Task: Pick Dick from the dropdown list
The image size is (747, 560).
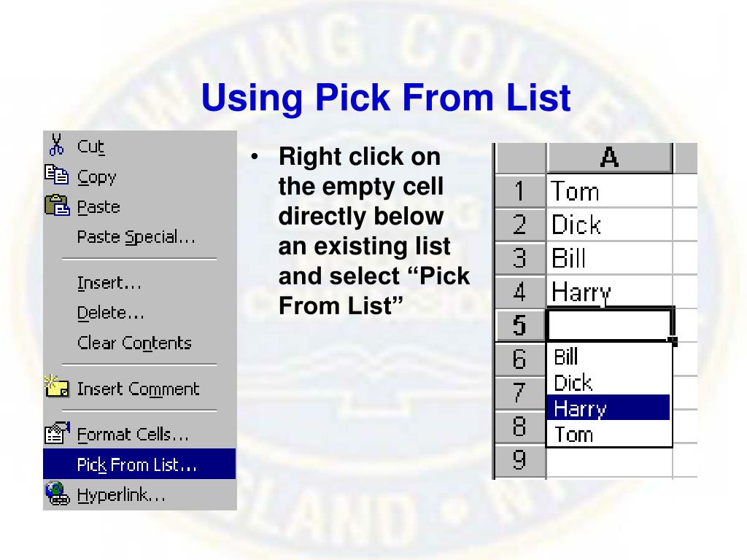Action: [608, 382]
